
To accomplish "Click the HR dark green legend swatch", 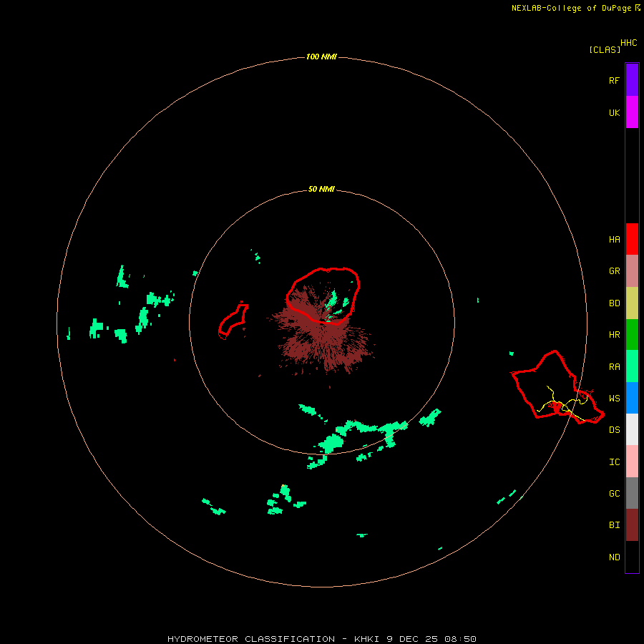I will point(632,335).
